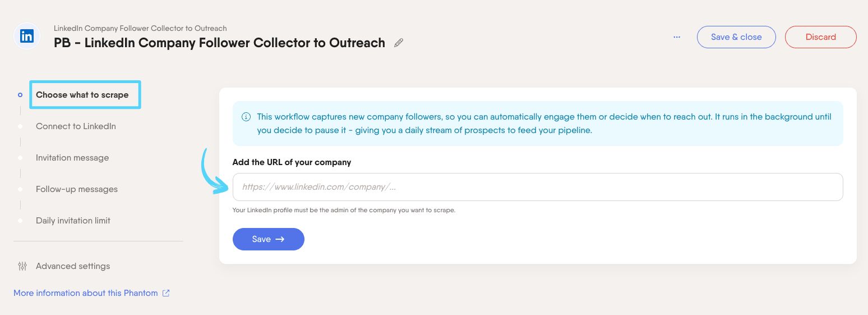The height and width of the screenshot is (315, 868).
Task: Switch to the Follow-up messages step
Action: [77, 189]
